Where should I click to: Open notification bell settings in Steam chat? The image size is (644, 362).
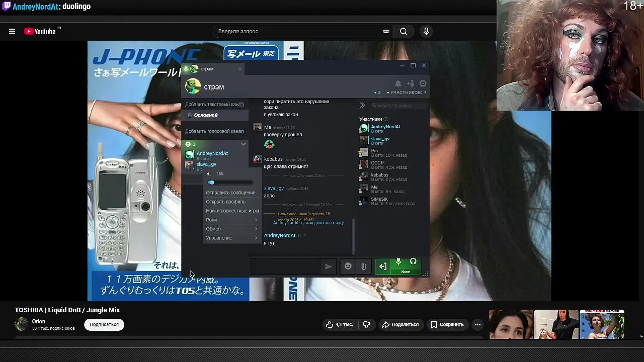point(397,83)
